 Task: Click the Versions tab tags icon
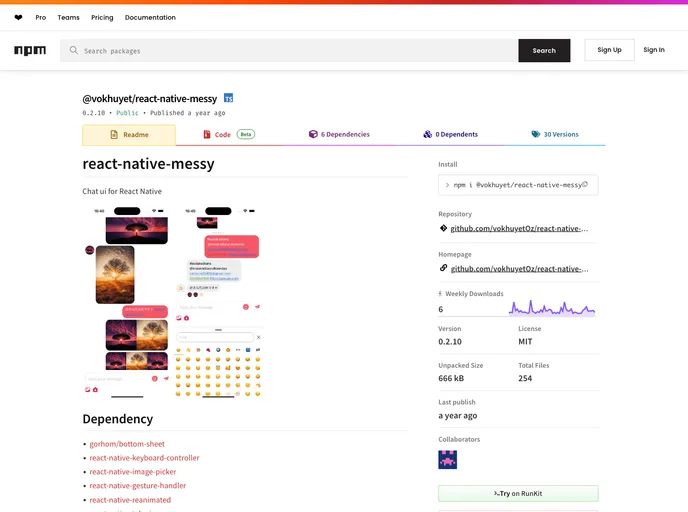pyautogui.click(x=535, y=134)
